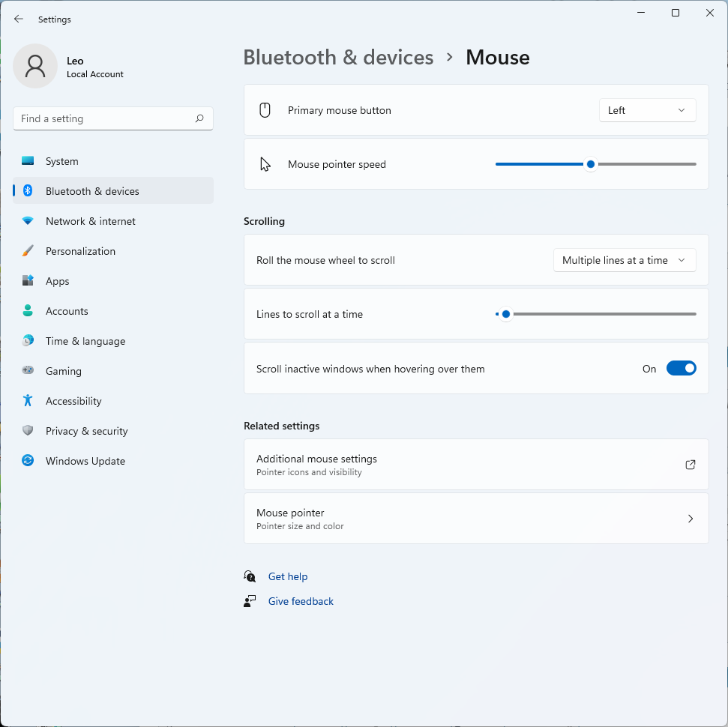Click the Apps icon in sidebar
This screenshot has width=728, height=727.
(28, 281)
